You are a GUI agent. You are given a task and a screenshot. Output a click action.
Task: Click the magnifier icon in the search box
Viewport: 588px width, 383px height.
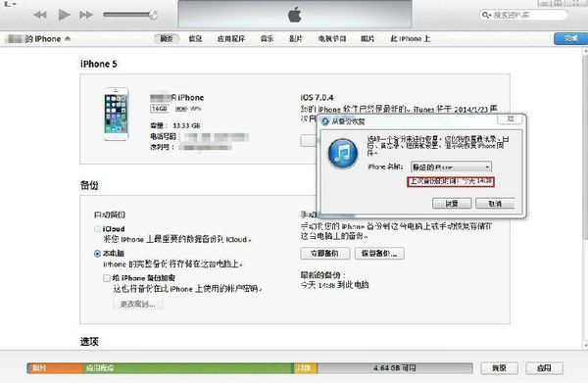click(485, 15)
